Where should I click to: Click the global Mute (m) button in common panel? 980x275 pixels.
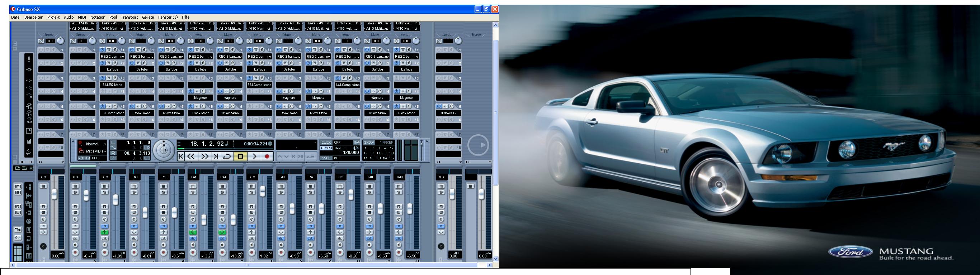[x=18, y=186]
